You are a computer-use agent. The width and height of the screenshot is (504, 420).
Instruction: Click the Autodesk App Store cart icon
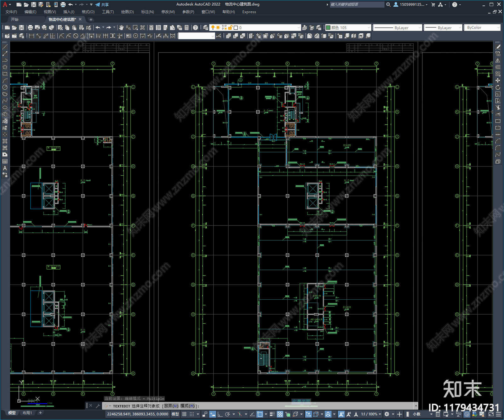[x=433, y=4]
